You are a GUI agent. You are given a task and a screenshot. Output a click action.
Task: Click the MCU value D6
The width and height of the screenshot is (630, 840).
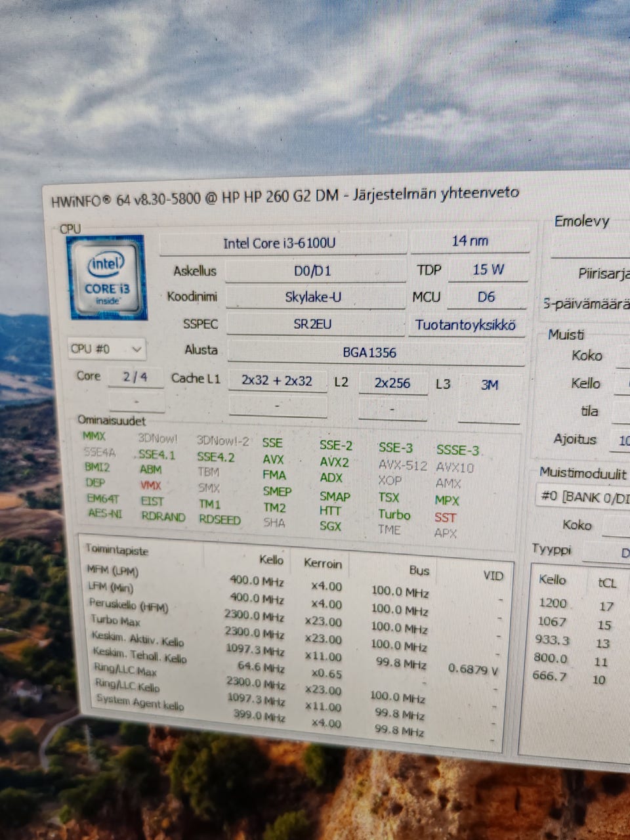coord(486,297)
